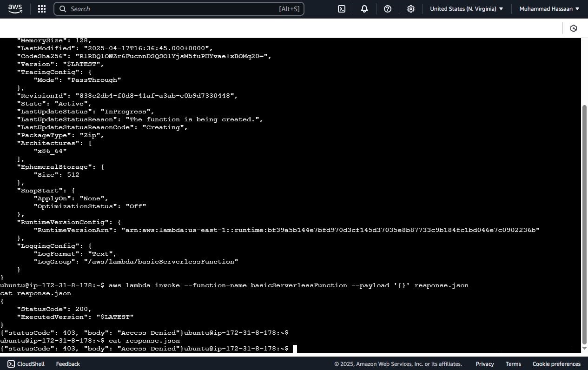The height and width of the screenshot is (370, 588).
Task: Open the AWS home logo
Action: tap(15, 8)
